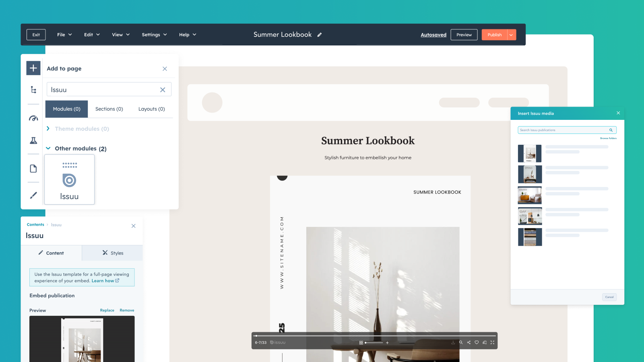Open the site tree contents icon in sidebar

[x=33, y=90]
